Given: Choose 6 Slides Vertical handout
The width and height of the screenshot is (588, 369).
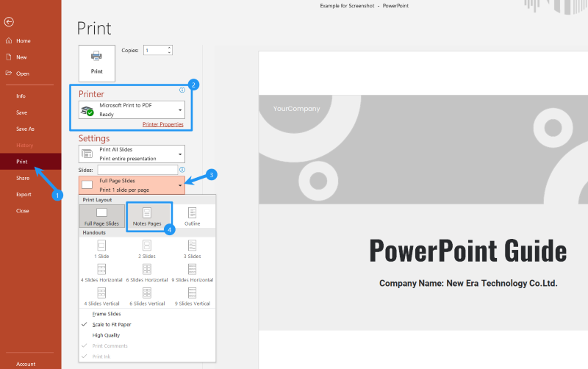Looking at the screenshot, I should 147,297.
